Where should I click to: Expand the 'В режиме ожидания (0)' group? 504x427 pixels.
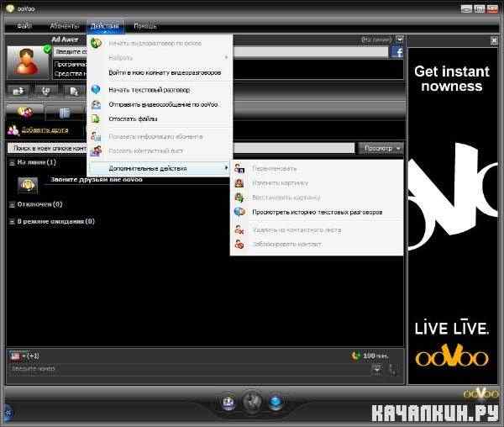(12, 222)
